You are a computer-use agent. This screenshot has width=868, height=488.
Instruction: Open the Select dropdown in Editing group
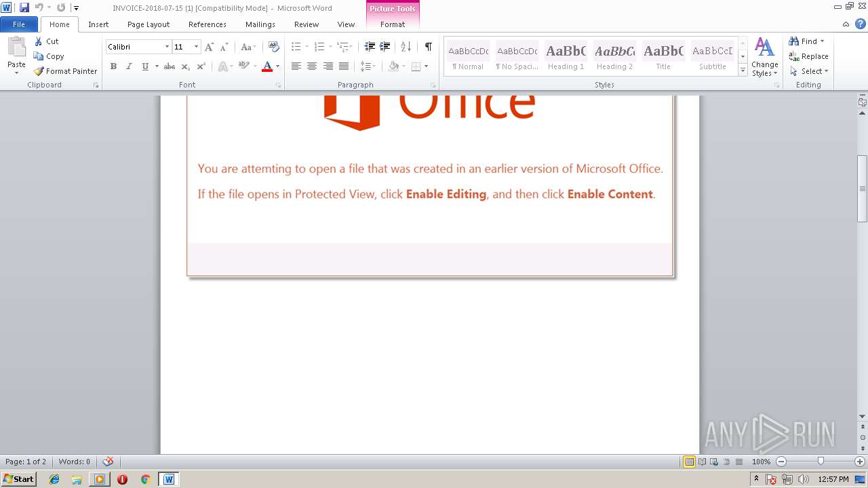(809, 71)
